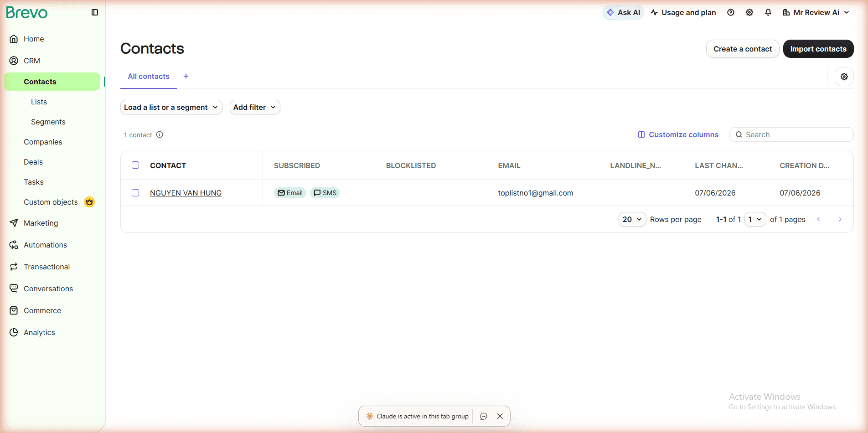868x433 pixels.
Task: Open NGUYEN VAN HUNG contact link
Action: (186, 193)
